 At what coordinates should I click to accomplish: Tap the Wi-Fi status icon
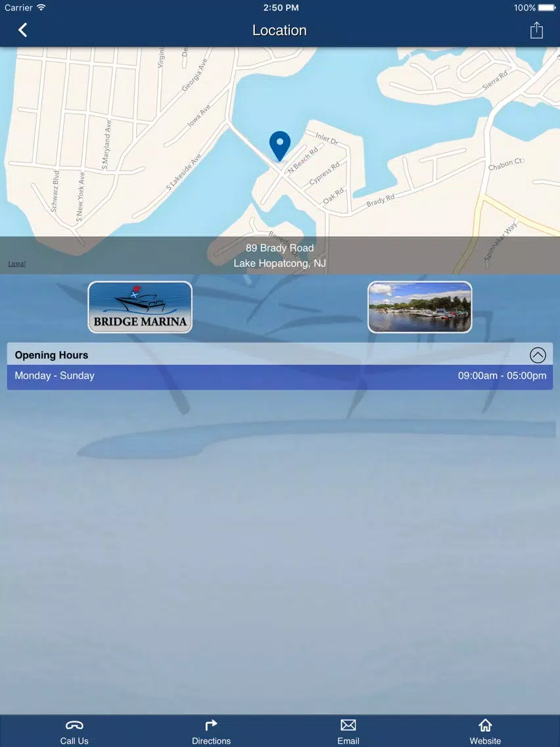[x=41, y=7]
